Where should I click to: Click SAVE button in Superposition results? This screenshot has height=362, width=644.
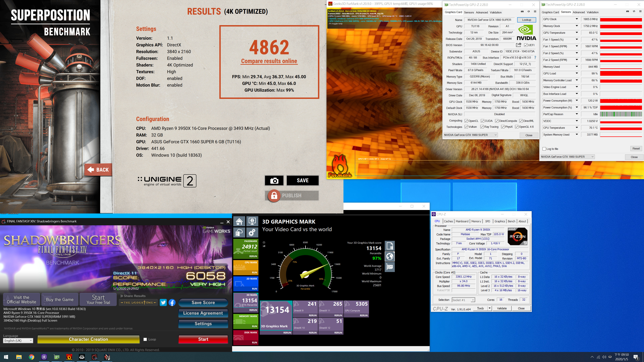pyautogui.click(x=303, y=180)
